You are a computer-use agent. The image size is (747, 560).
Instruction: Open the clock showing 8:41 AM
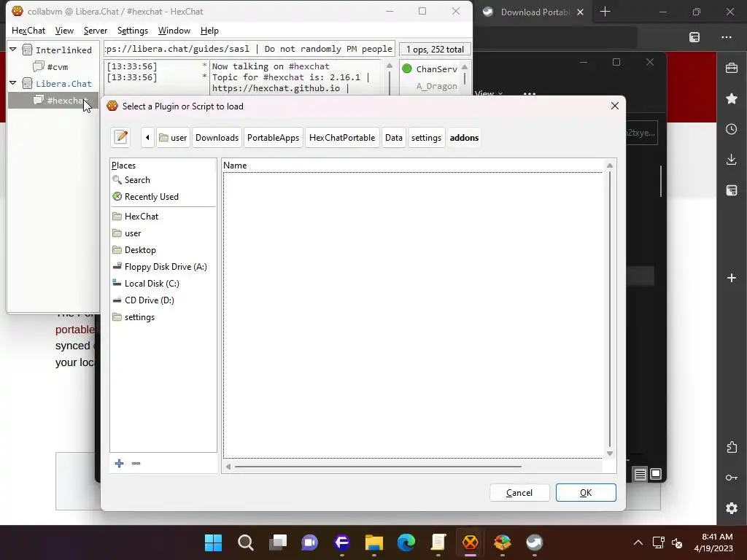pyautogui.click(x=713, y=542)
